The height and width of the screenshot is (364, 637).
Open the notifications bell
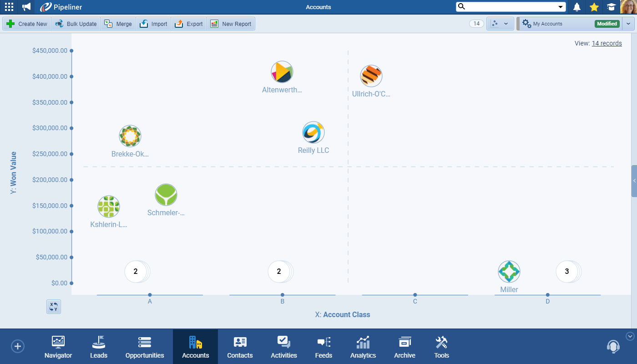click(x=577, y=7)
